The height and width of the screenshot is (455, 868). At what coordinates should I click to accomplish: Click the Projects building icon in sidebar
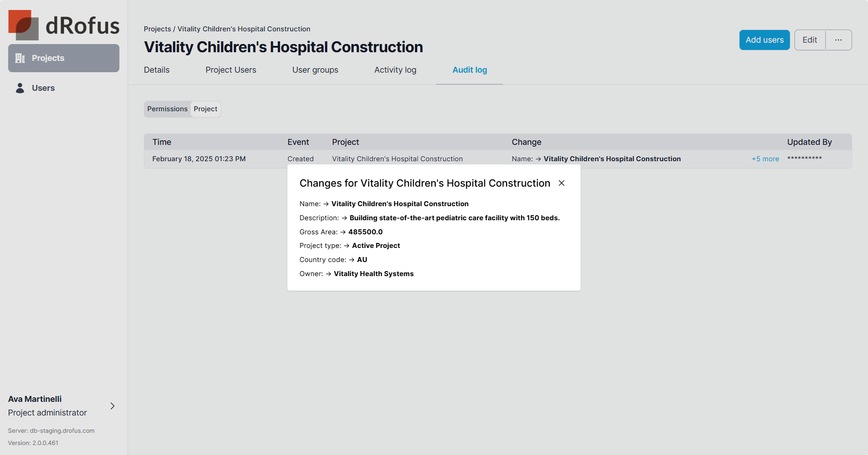point(20,58)
